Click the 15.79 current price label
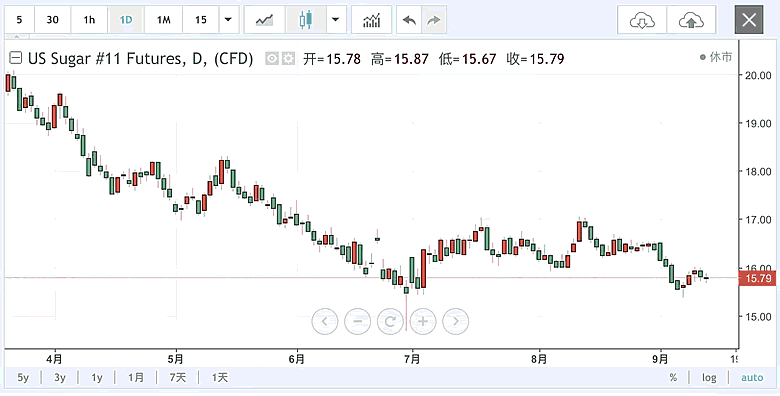 click(759, 279)
